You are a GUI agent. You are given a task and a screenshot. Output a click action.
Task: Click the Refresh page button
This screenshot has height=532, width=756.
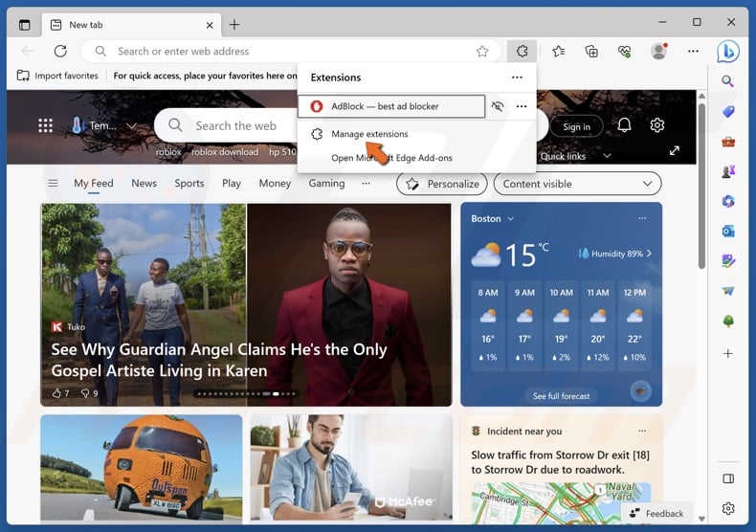(x=60, y=51)
